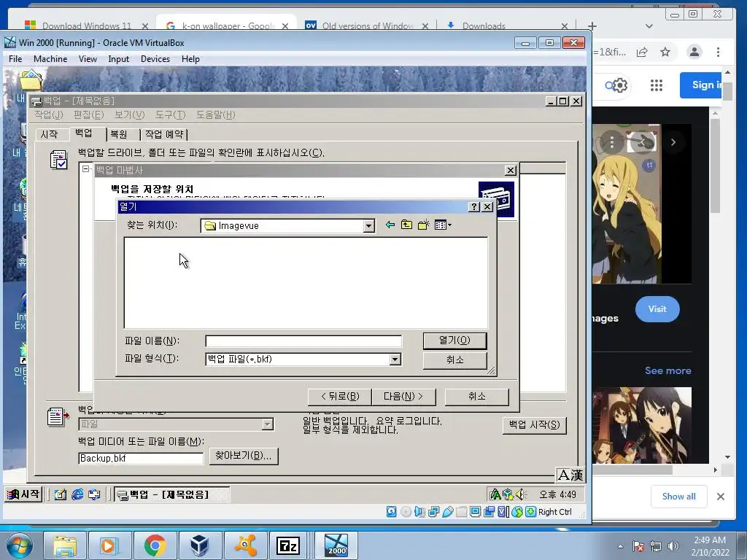Click the VirtualBox keyboard capture arrow indicator
Image resolution: width=747 pixels, height=560 pixels.
[531, 512]
